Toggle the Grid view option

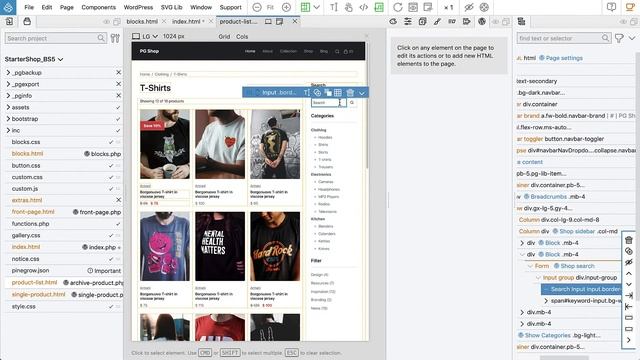[224, 36]
